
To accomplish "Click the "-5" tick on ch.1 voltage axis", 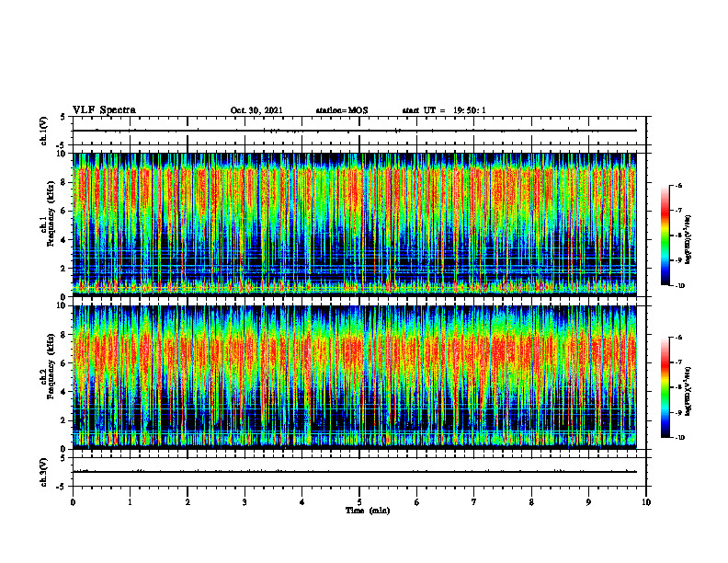I will 63,145.
